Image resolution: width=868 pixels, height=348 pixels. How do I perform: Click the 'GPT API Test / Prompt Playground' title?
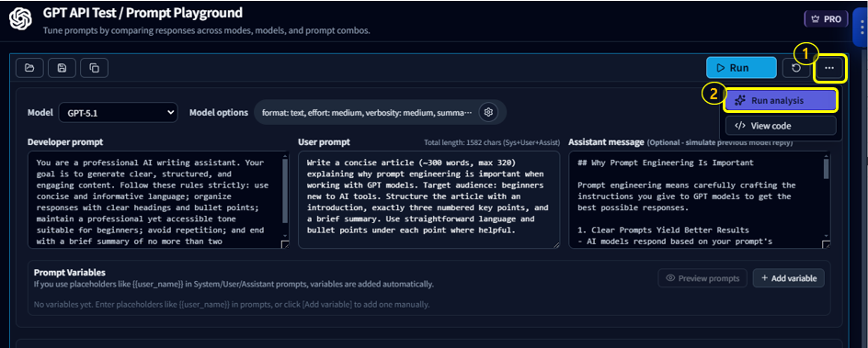(x=143, y=13)
